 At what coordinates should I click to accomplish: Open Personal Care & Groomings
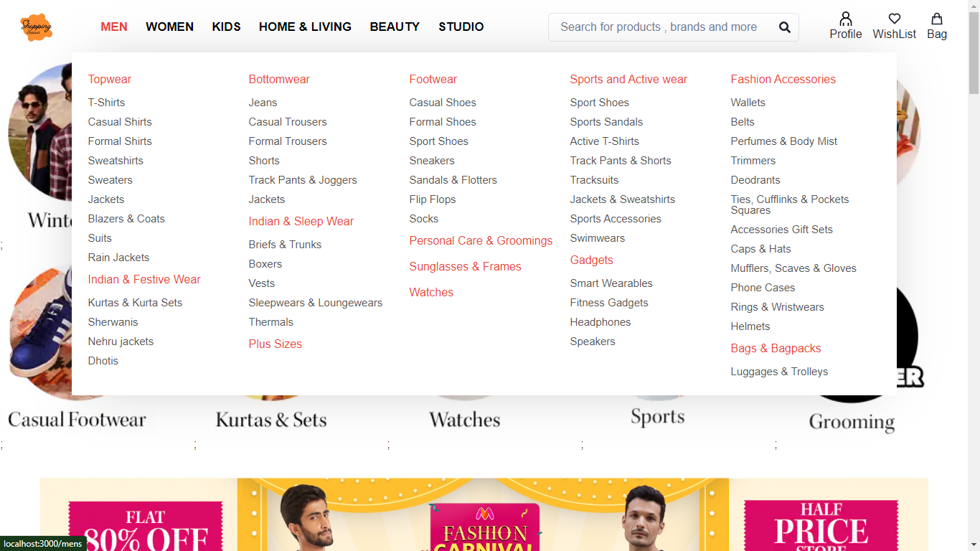coord(481,241)
